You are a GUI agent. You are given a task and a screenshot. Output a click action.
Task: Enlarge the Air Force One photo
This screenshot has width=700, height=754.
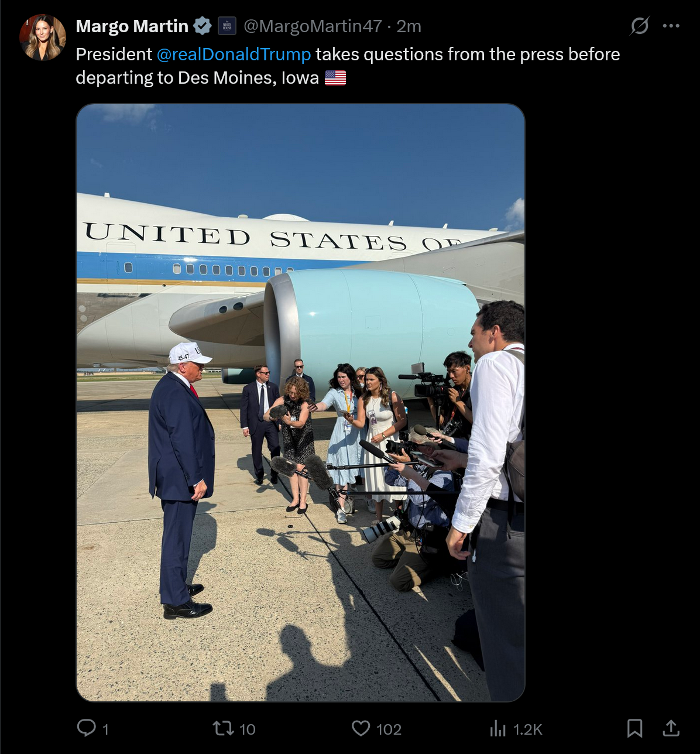pyautogui.click(x=300, y=403)
